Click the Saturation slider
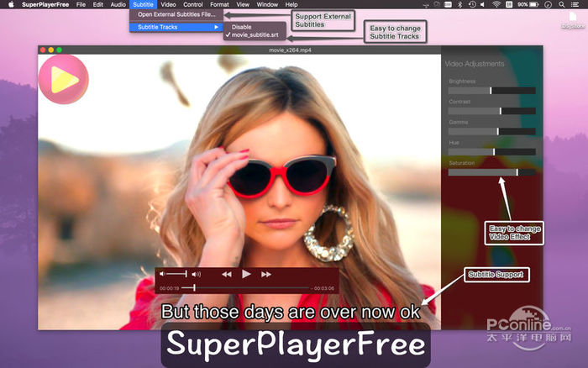Screen dimensions: 588x368 491,172
